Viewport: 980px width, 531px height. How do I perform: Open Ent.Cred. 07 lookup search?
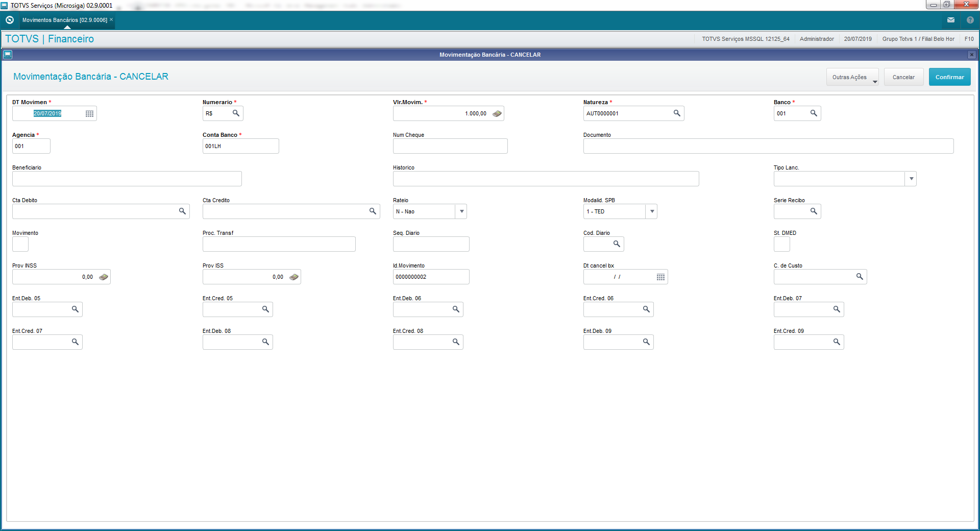(x=75, y=342)
